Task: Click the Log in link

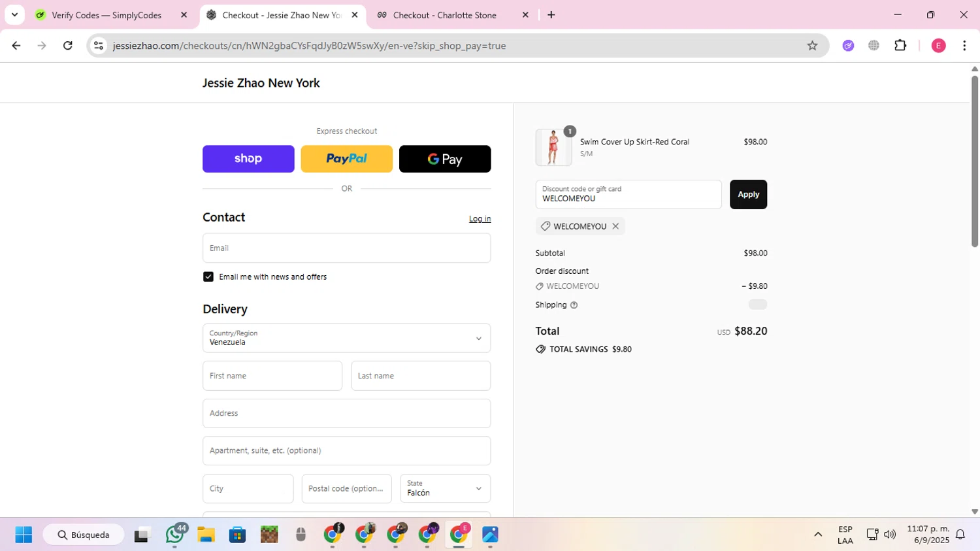Action: click(480, 219)
